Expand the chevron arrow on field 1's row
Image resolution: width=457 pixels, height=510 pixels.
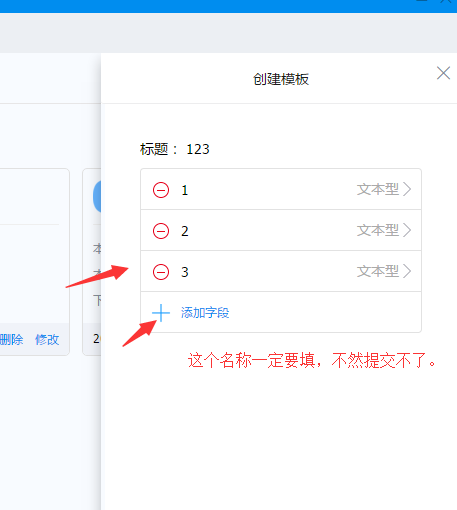407,189
